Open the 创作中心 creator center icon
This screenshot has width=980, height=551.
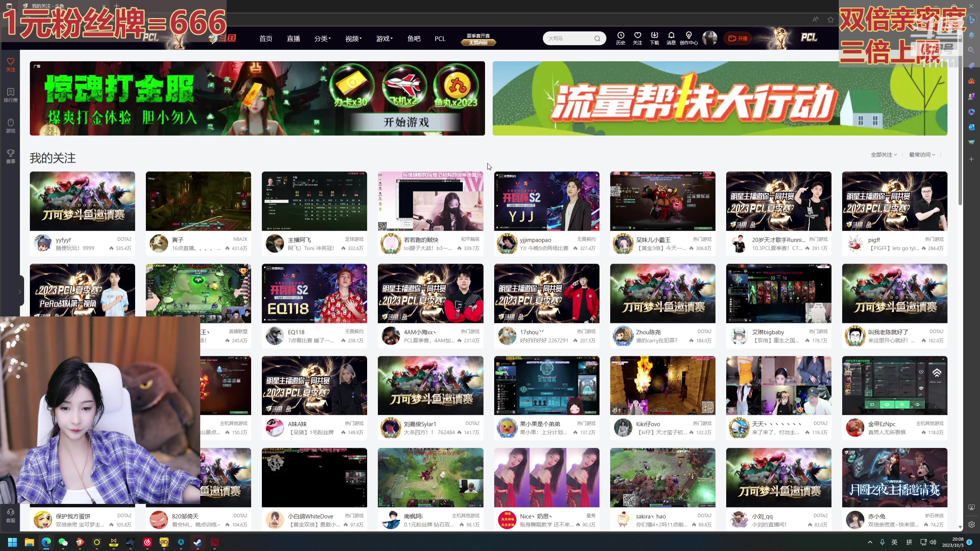(689, 38)
